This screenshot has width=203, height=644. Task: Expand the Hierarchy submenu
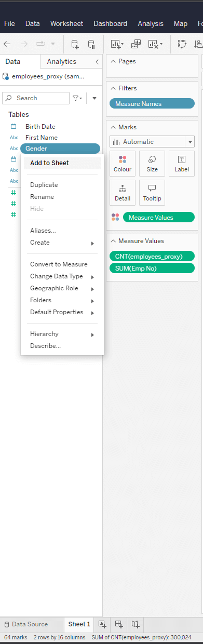tap(62, 334)
